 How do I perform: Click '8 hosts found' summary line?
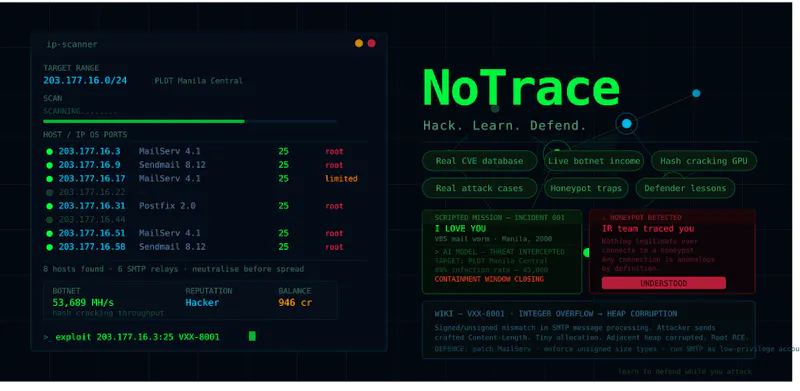[x=173, y=269]
